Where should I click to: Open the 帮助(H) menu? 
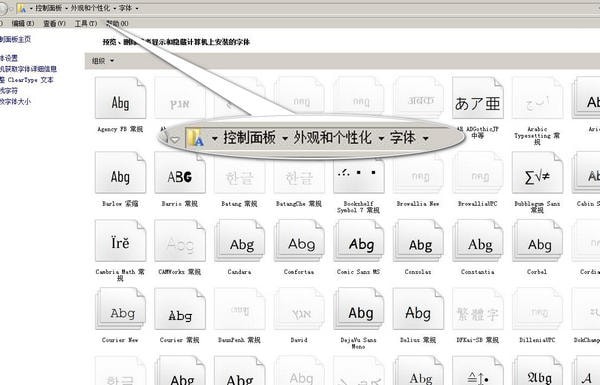pyautogui.click(x=117, y=23)
